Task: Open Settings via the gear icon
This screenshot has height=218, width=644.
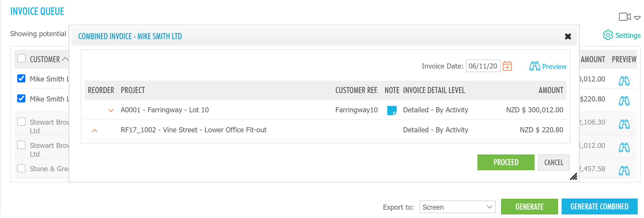Action: (608, 35)
